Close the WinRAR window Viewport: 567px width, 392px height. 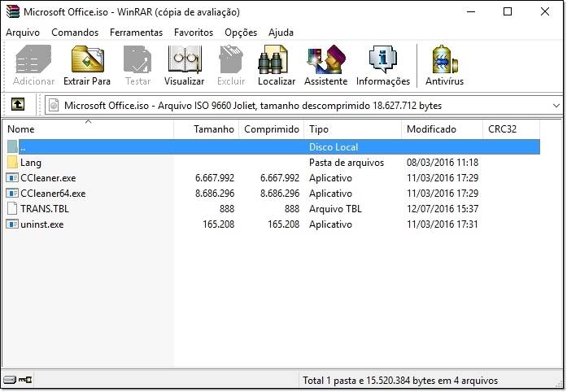545,11
